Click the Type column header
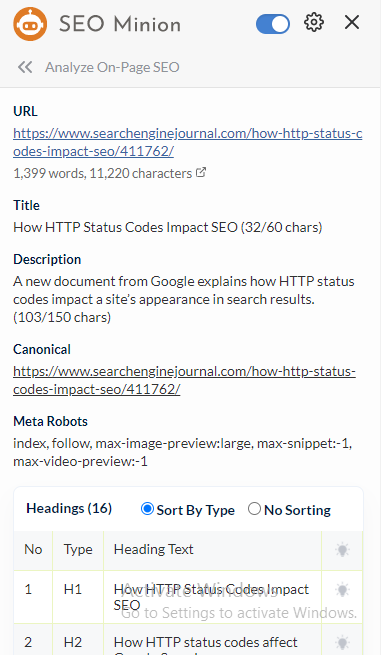This screenshot has height=655, width=381. [78, 549]
